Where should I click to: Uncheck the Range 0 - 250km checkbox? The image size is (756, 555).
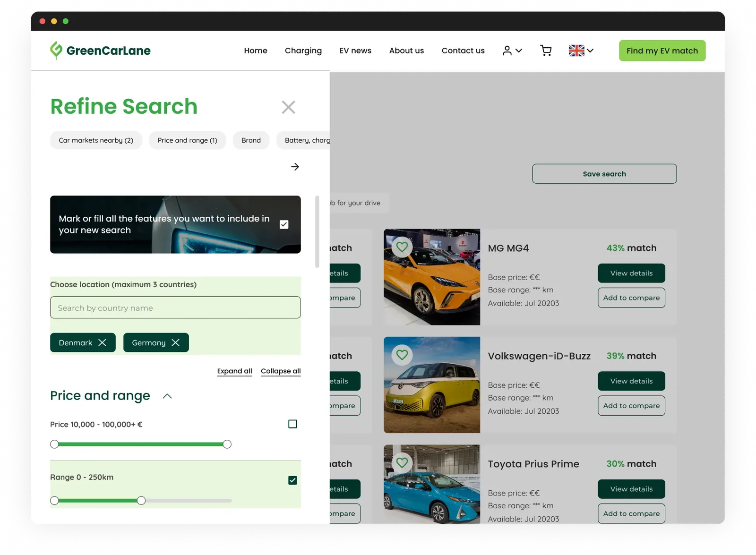[292, 480]
